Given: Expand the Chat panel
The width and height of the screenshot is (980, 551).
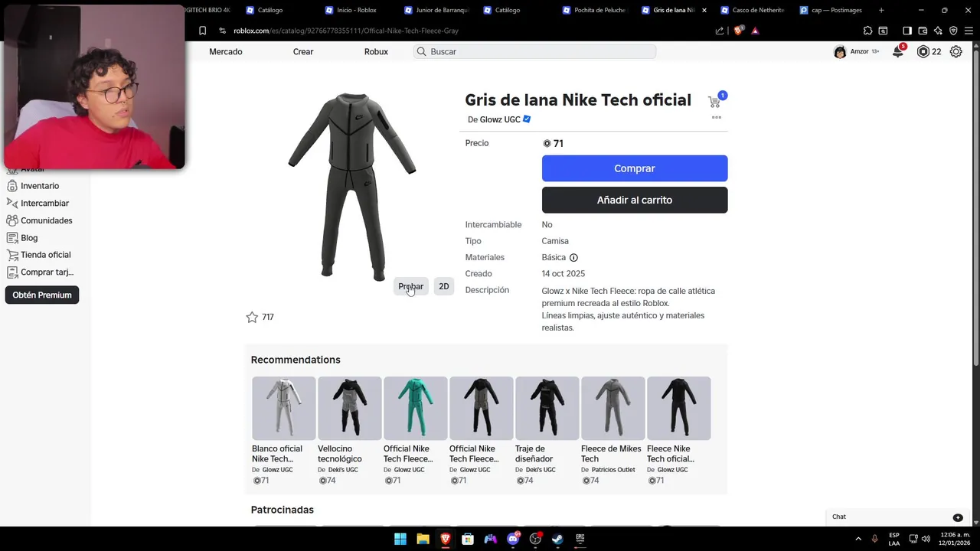Looking at the screenshot, I should pos(899,517).
